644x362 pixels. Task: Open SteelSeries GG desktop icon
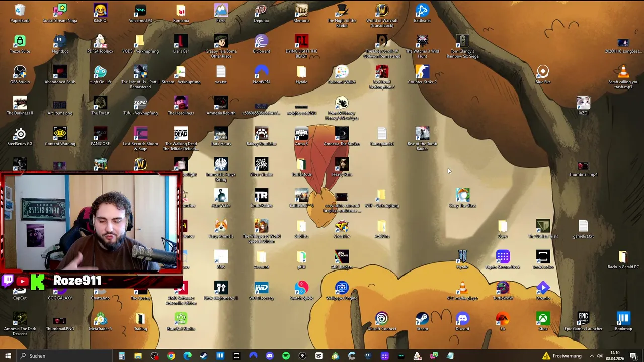click(x=20, y=136)
